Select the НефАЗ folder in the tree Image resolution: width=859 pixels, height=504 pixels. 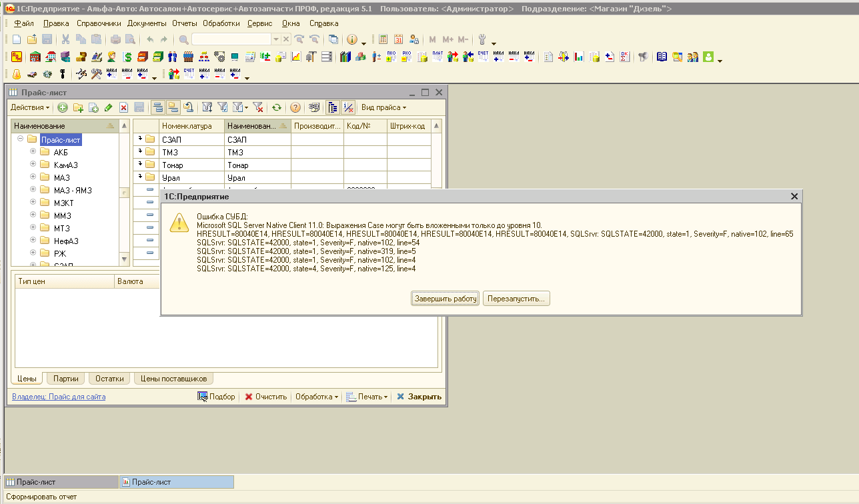[x=66, y=241]
